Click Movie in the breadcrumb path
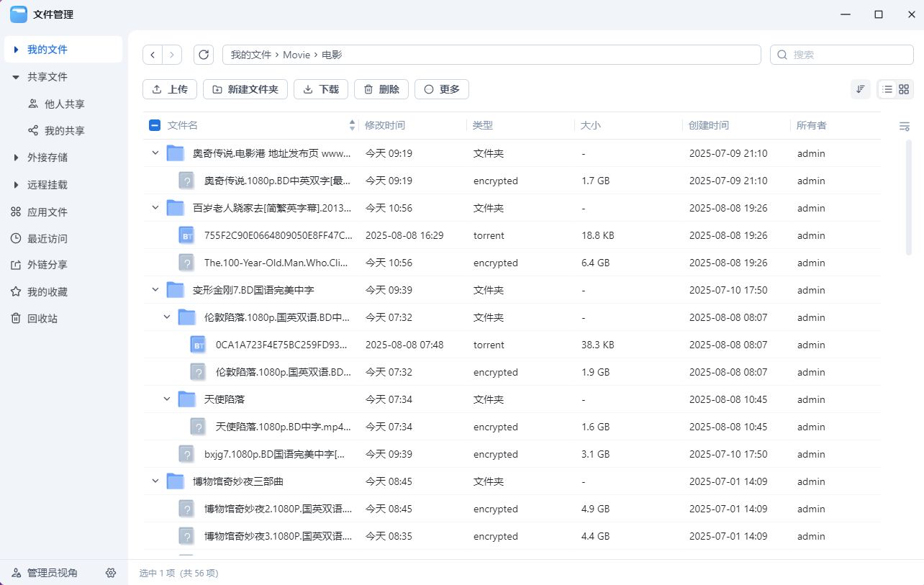The width and height of the screenshot is (924, 585). point(296,55)
